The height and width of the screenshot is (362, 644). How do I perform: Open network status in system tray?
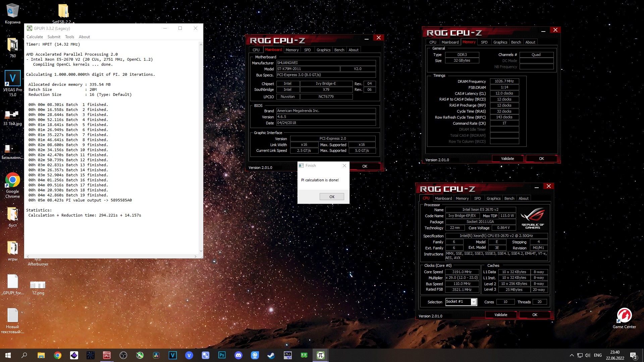(580, 355)
